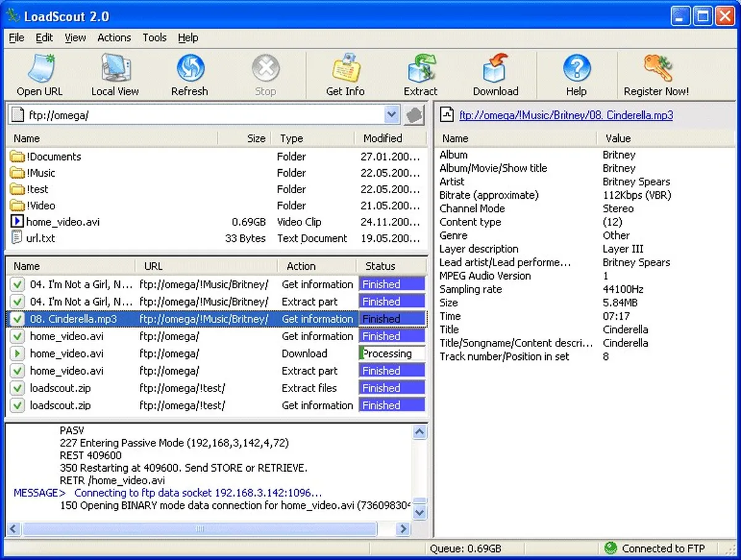Switch to Local View in toolbar
741x560 pixels.
115,74
